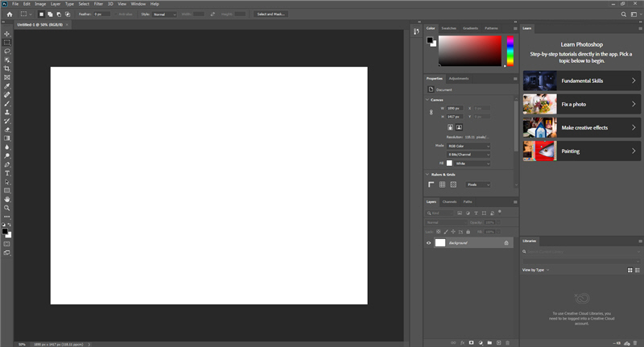The image size is (644, 347).
Task: Select the Eraser tool
Action: pos(7,130)
